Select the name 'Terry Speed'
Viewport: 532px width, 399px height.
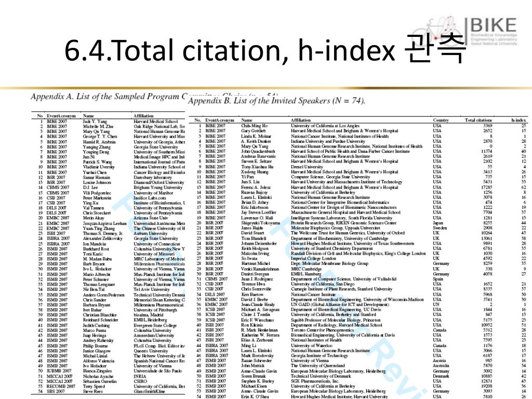tap(94, 386)
